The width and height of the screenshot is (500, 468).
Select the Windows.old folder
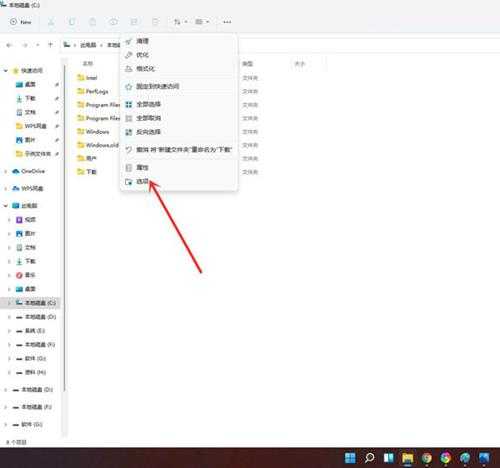pos(98,145)
